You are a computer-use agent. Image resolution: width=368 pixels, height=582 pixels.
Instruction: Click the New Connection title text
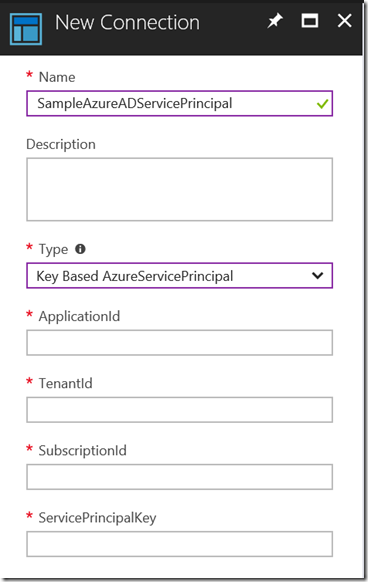127,23
